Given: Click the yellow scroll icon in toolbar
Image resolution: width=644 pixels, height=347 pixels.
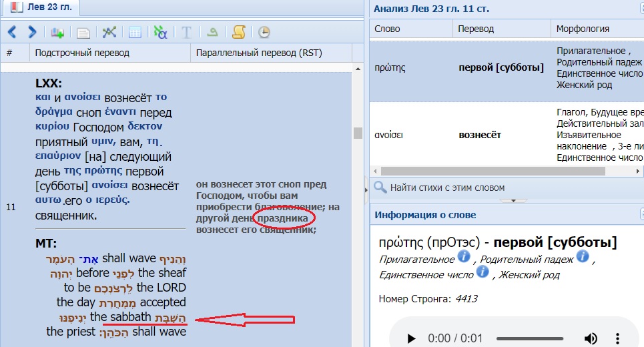Looking at the screenshot, I should [x=238, y=31].
